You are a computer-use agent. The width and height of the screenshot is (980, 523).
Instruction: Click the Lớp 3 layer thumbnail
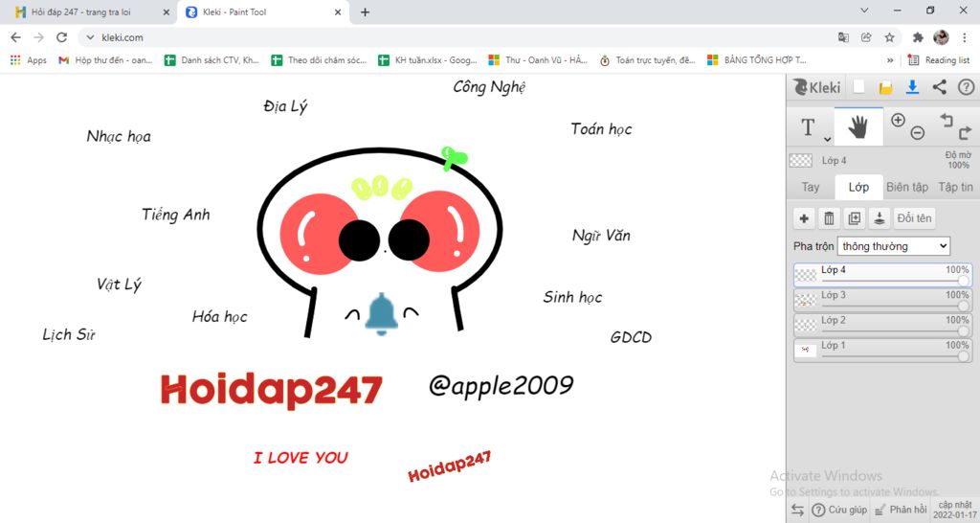(806, 300)
